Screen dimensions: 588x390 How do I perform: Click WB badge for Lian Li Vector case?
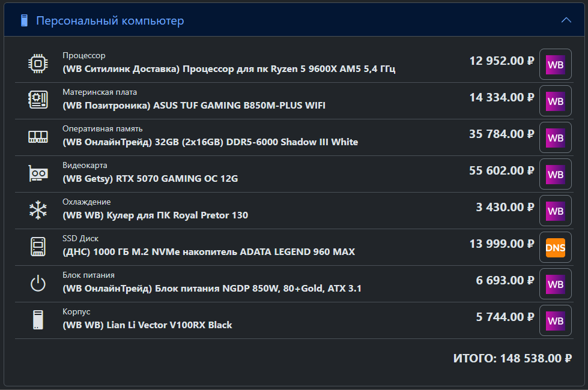(556, 320)
